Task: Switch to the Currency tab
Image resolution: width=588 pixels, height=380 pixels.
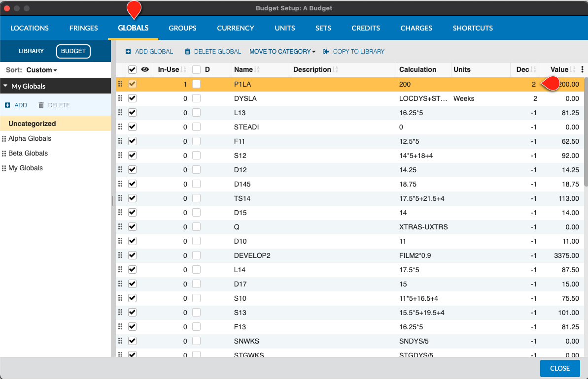Action: coord(236,28)
